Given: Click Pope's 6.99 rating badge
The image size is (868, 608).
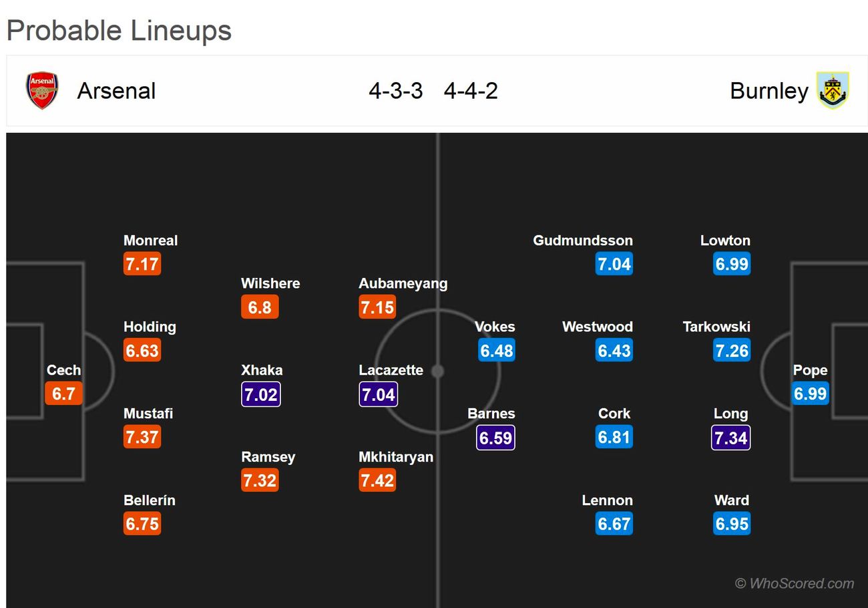Looking at the screenshot, I should pyautogui.click(x=810, y=394).
